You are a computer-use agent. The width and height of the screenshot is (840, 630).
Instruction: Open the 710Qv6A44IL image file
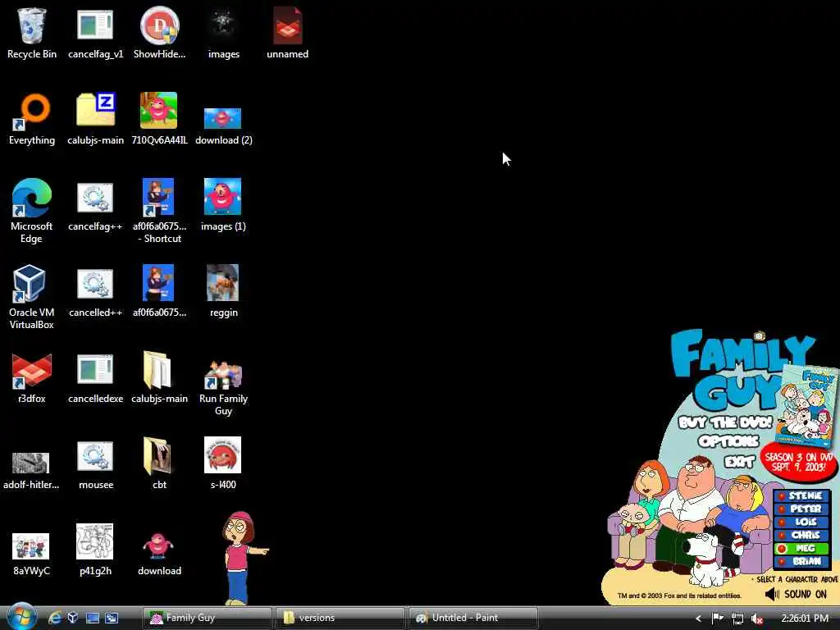click(x=159, y=118)
